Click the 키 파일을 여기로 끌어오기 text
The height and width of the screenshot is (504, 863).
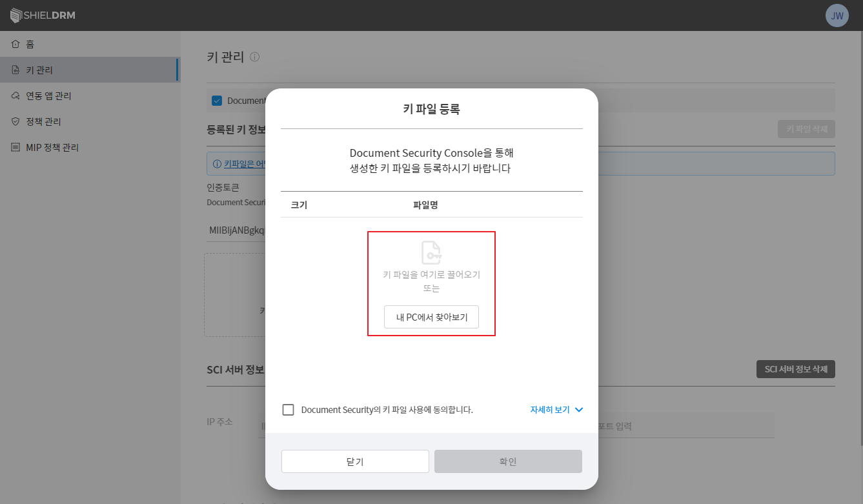pos(431,274)
